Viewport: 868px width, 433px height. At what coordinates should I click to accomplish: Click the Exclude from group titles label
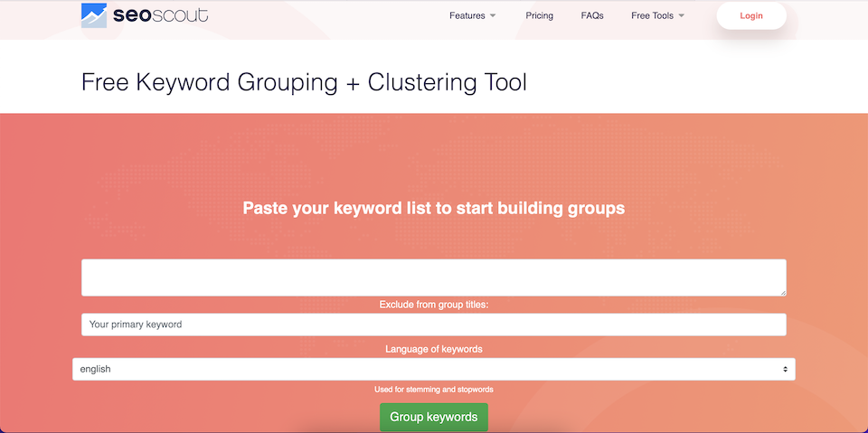[x=433, y=305]
